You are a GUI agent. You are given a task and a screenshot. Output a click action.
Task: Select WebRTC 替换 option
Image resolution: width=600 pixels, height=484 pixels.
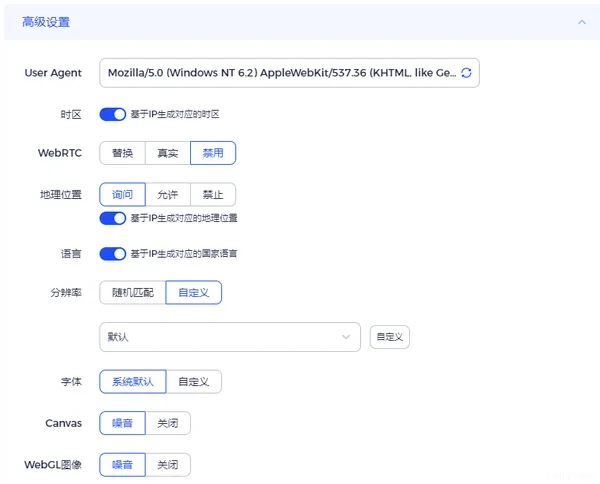122,153
